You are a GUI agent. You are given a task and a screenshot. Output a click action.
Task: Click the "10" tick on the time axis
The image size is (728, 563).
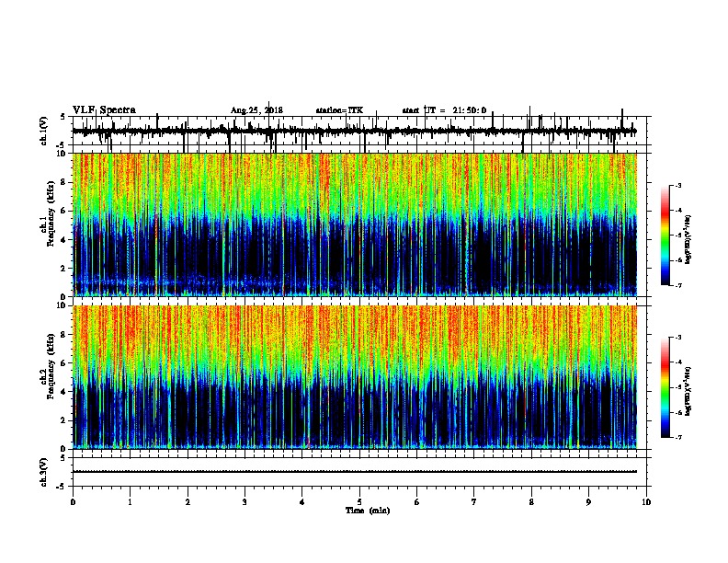click(x=646, y=502)
